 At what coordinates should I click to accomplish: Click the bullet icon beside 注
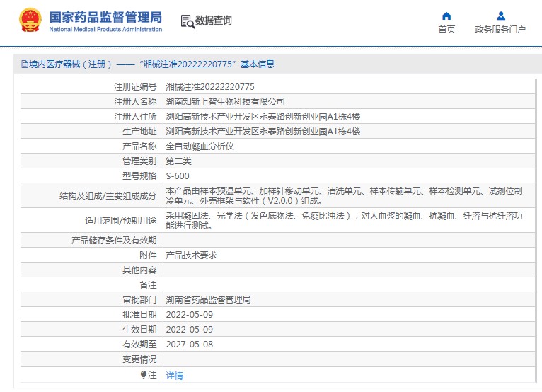144,374
